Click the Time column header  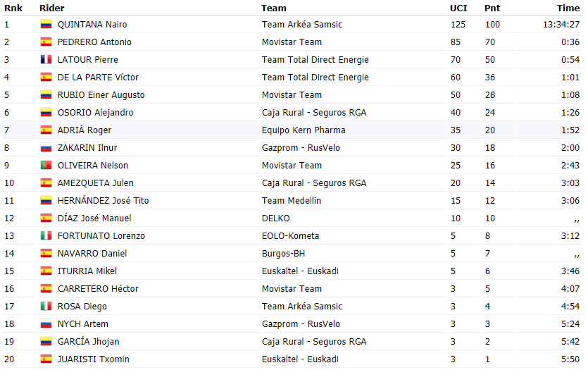click(x=568, y=8)
